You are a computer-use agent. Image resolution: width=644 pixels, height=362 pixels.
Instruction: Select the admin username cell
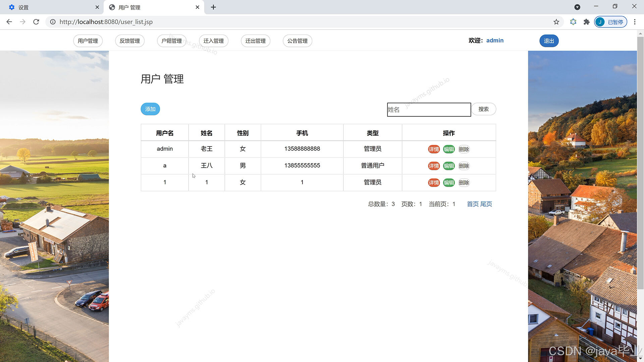[165, 149]
